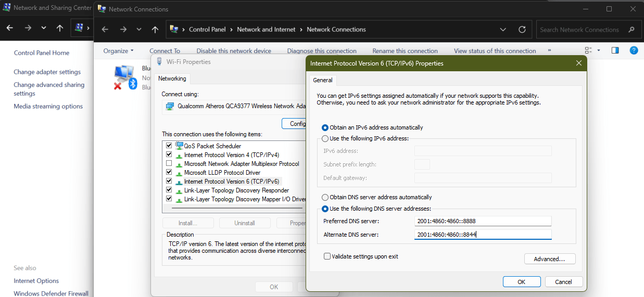The image size is (644, 297).
Task: Change the view layout icon
Action: 588,50
